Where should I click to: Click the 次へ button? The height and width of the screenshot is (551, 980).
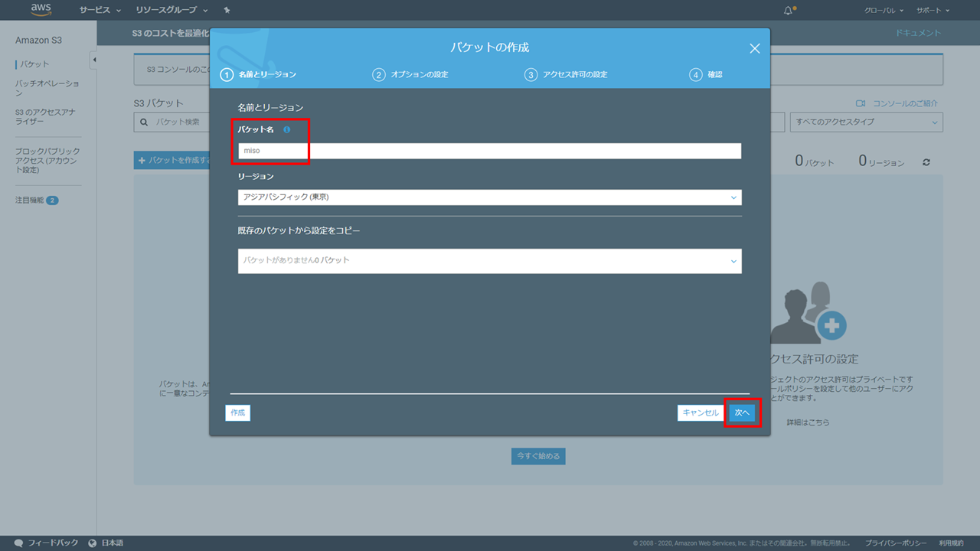tap(742, 412)
